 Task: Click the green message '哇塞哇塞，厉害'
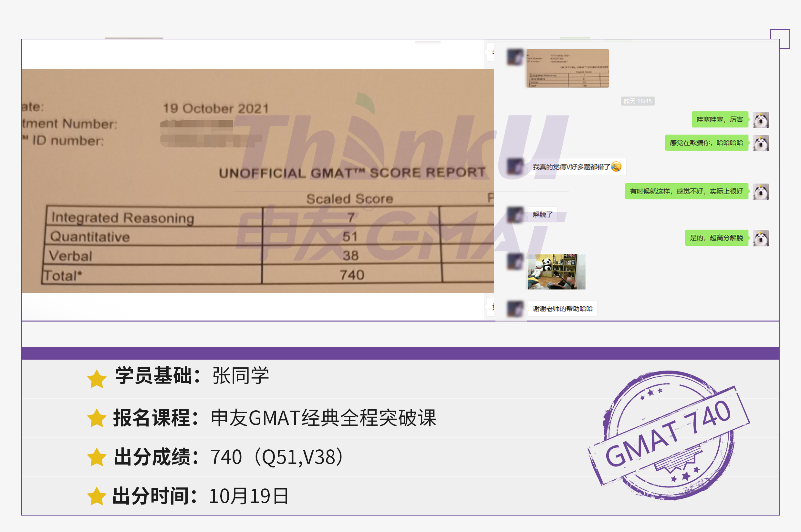(x=720, y=119)
